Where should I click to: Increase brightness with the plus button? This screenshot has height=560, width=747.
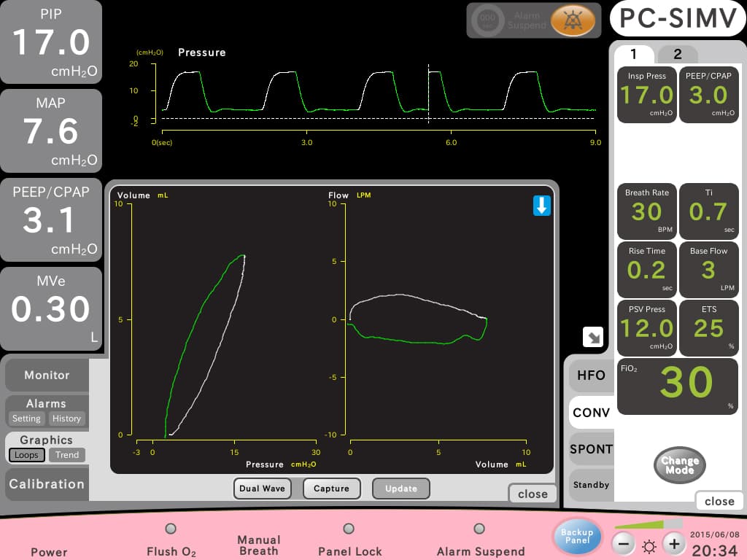point(674,544)
